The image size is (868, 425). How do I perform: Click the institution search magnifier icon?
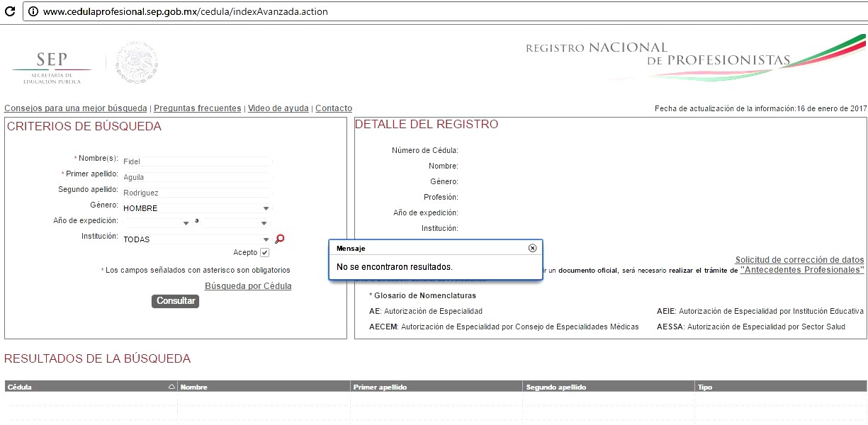(280, 239)
